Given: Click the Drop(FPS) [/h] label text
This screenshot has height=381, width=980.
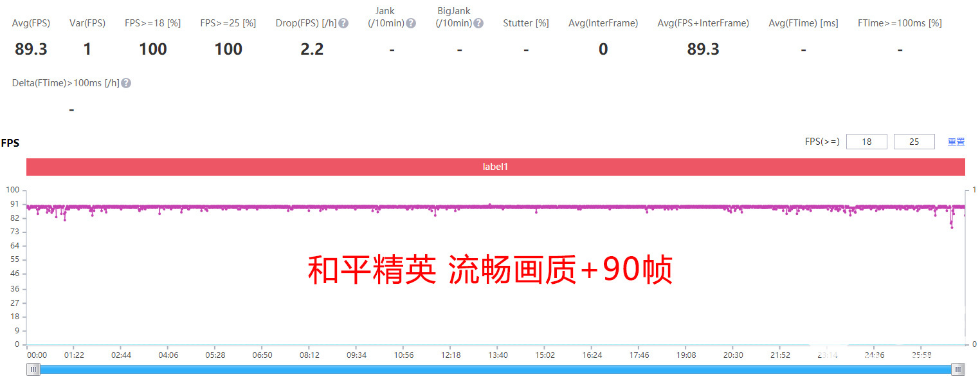Looking at the screenshot, I should pyautogui.click(x=305, y=23).
